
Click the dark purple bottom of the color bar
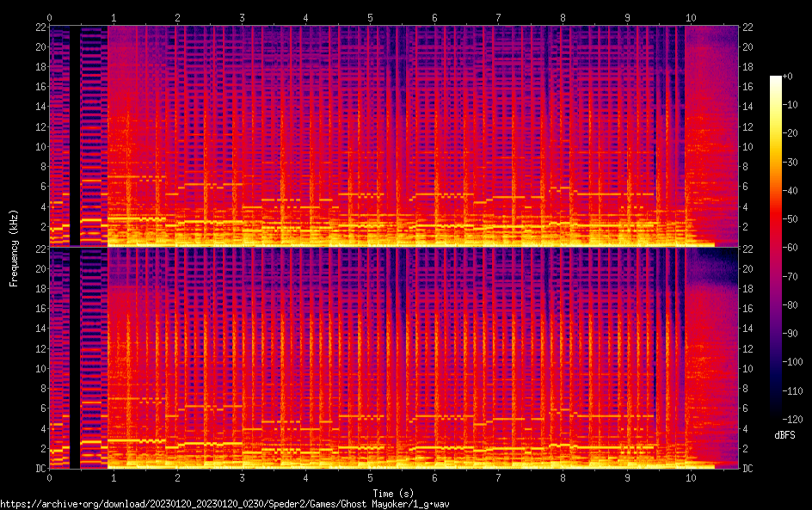click(775, 418)
